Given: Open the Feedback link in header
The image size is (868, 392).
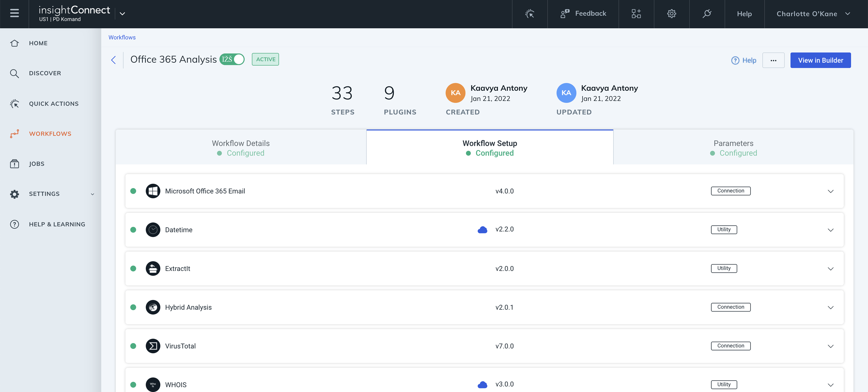Looking at the screenshot, I should pos(583,14).
